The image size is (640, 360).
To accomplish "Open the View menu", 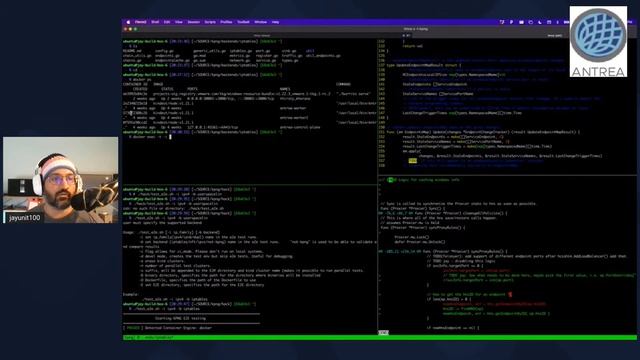I will pos(179,22).
